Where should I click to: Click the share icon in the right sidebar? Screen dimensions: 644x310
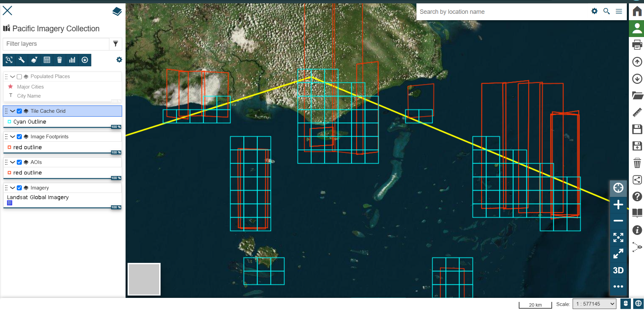(637, 180)
